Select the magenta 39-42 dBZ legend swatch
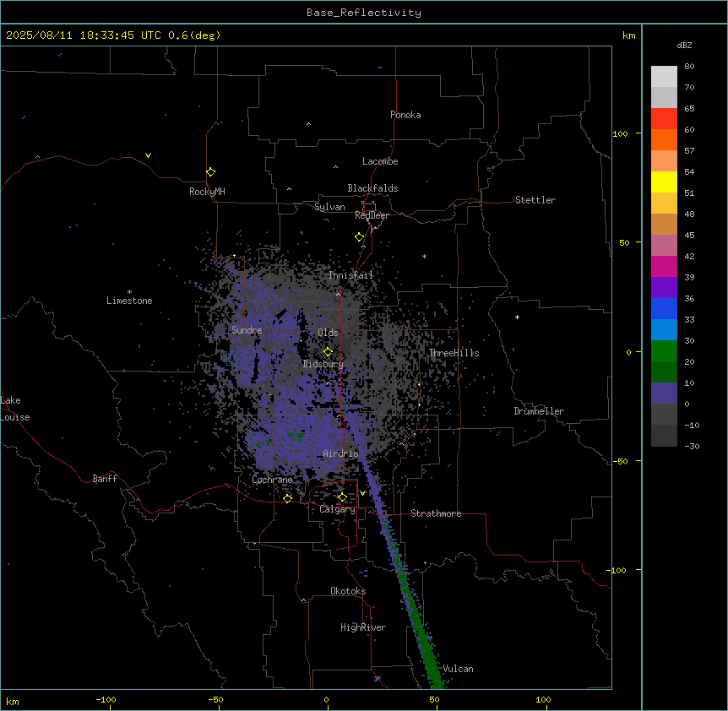This screenshot has width=728, height=711. pos(664,266)
